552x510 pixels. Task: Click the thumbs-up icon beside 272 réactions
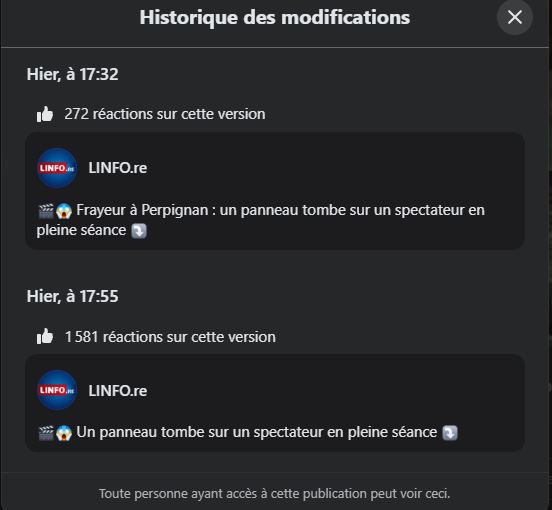tap(45, 114)
